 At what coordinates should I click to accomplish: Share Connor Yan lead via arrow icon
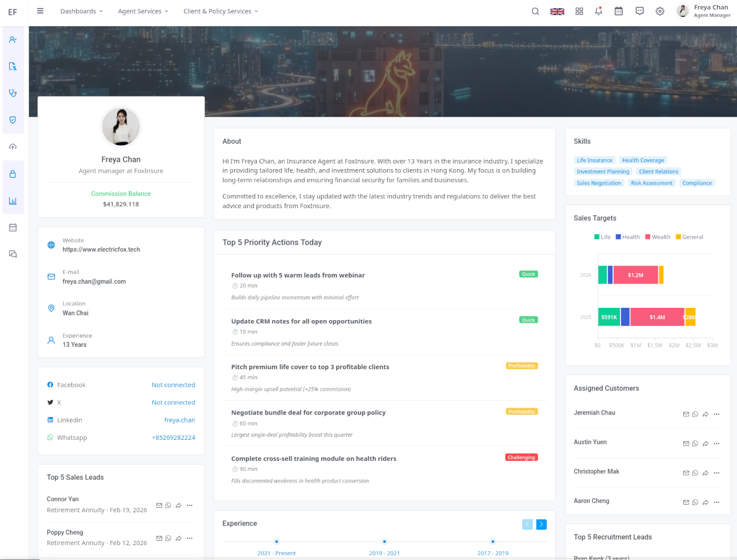(x=178, y=505)
